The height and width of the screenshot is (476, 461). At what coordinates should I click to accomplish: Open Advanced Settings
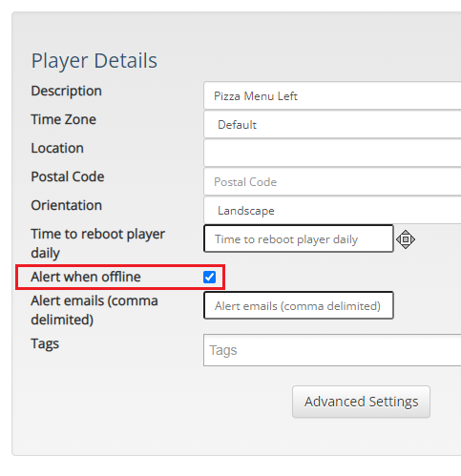[361, 402]
